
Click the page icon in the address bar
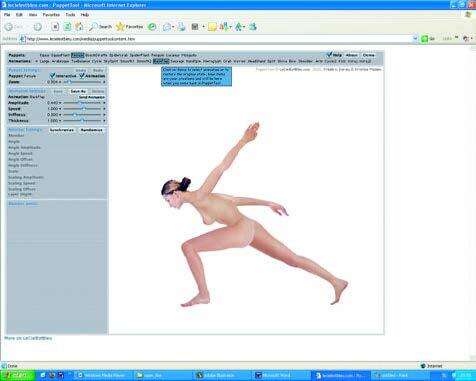point(22,39)
